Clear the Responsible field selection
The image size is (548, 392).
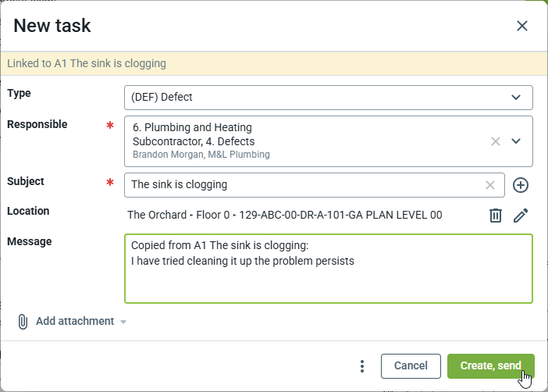pyautogui.click(x=495, y=141)
